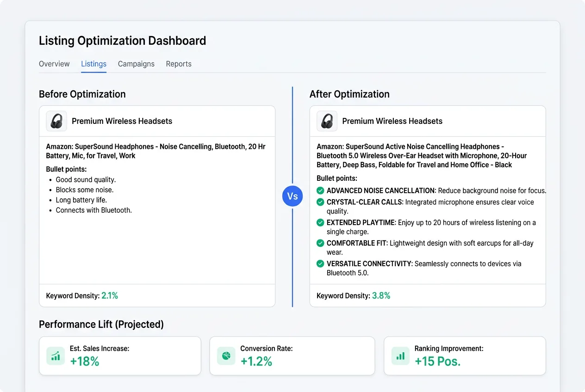Click the checkmark beside VERSATILE CONNECTIVITY bullet

coord(320,263)
